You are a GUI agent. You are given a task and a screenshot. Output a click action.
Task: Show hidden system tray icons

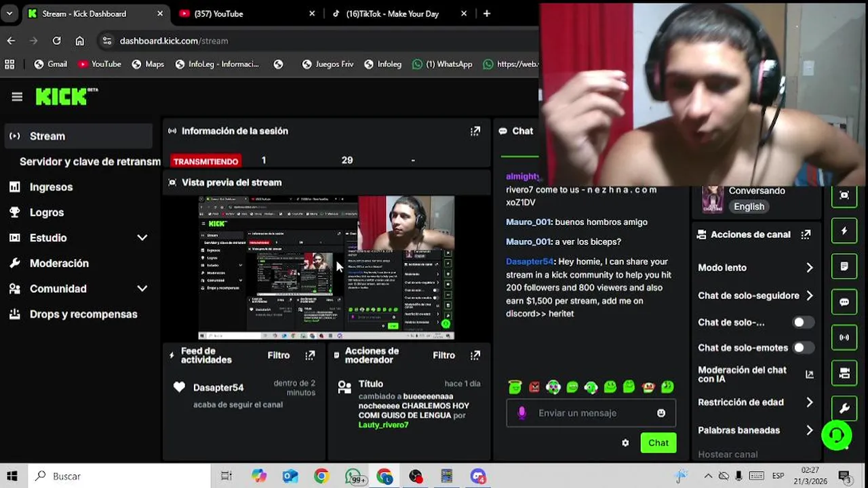[707, 476]
